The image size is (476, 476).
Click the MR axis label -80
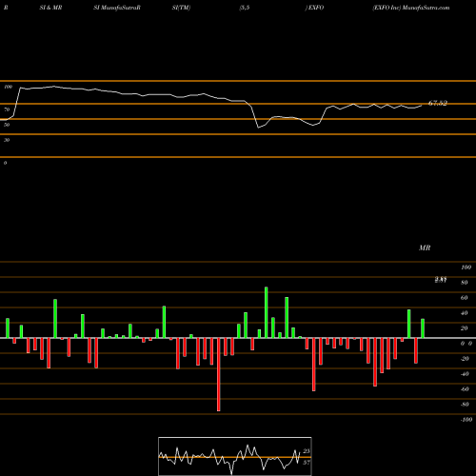point(465,405)
